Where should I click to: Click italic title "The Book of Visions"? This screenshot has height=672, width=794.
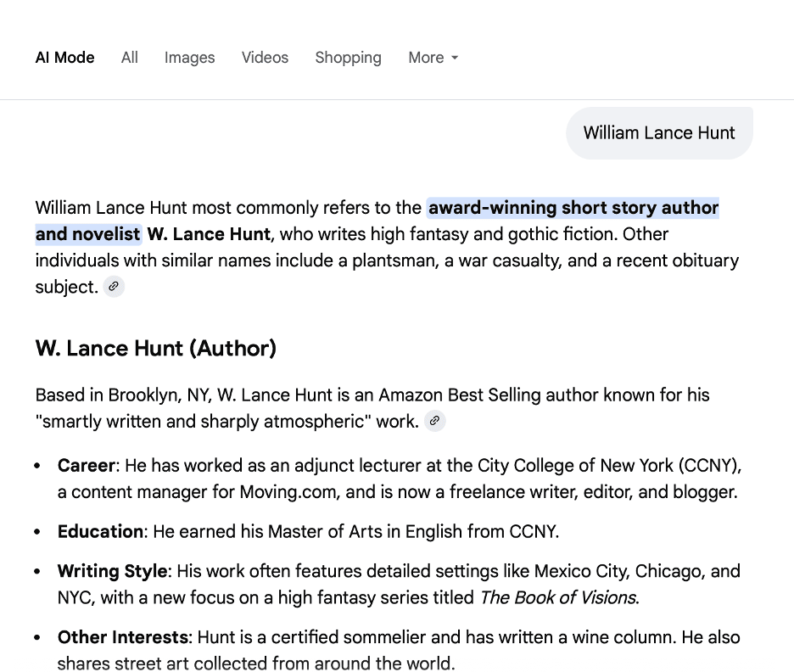(557, 597)
